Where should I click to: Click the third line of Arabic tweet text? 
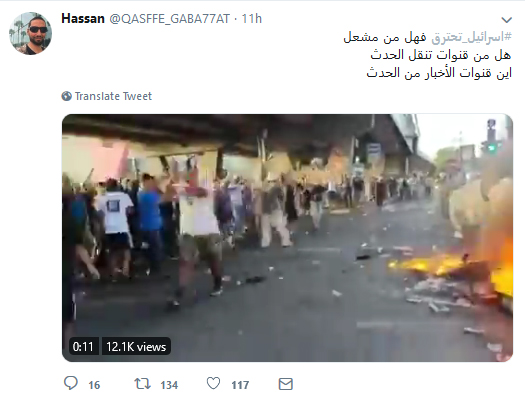coord(439,73)
